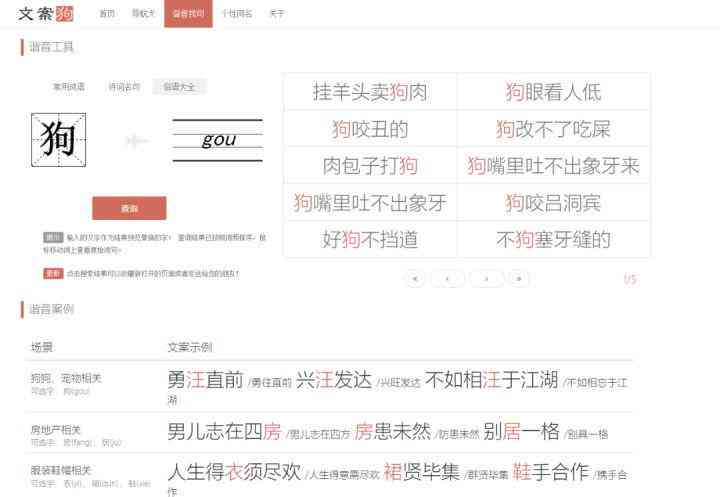Click the 谐音案例 section heading
720x497 pixels.
coord(51,309)
